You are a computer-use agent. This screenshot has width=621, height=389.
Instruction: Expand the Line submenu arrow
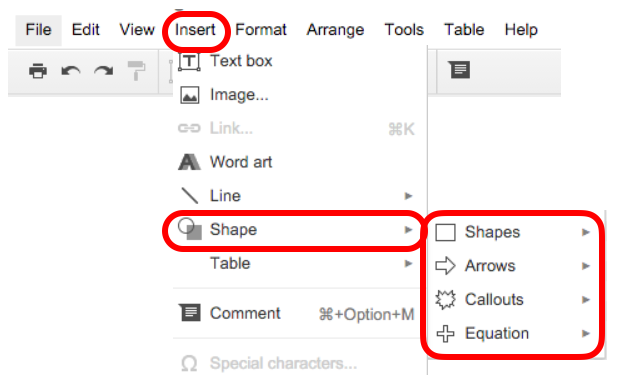coord(408,196)
